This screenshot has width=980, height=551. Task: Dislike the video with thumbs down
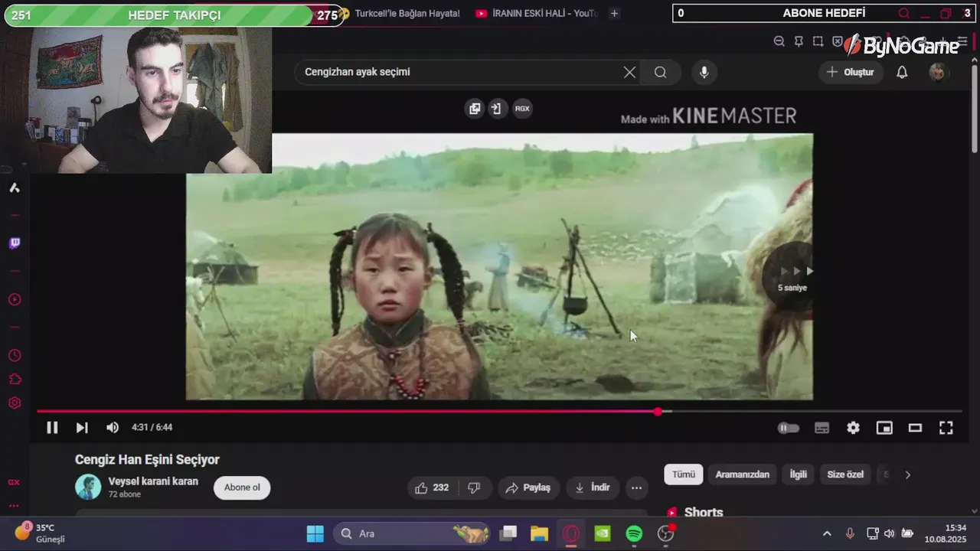click(474, 487)
